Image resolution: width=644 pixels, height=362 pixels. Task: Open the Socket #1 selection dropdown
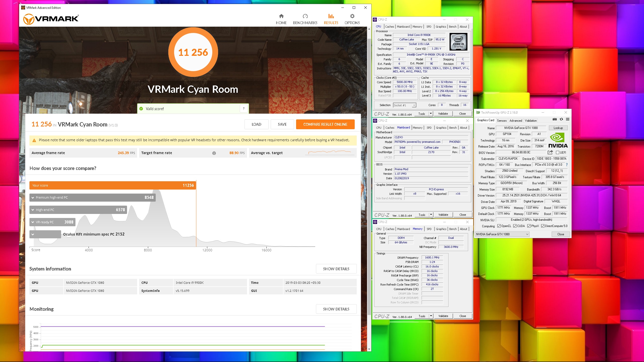[405, 105]
